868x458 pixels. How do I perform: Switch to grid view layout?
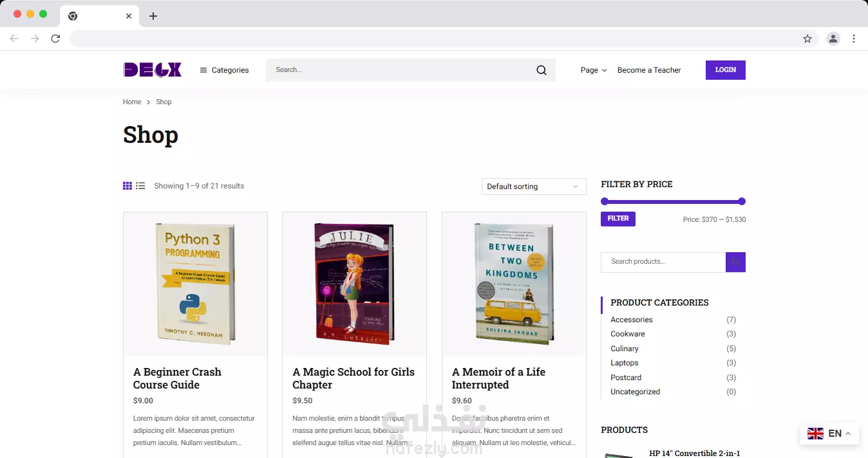[x=127, y=186]
